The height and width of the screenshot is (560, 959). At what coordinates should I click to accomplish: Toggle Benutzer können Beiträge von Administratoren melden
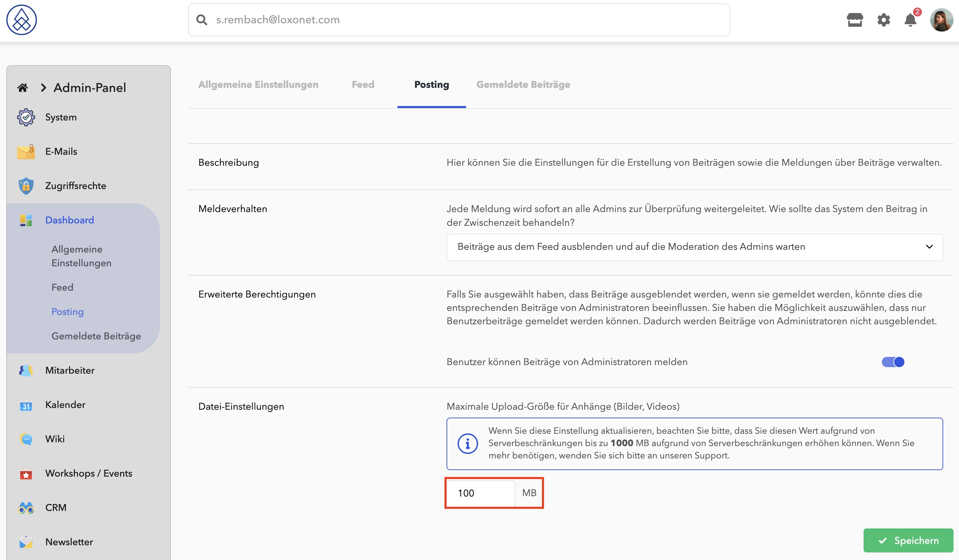893,362
